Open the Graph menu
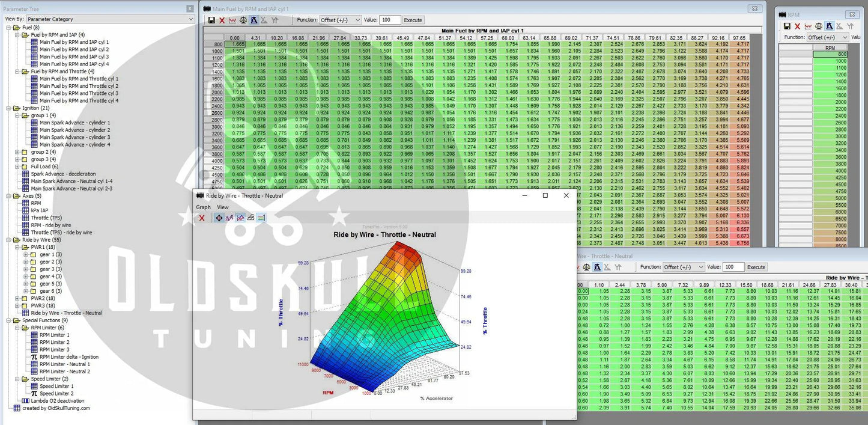868x425 pixels. coord(203,207)
